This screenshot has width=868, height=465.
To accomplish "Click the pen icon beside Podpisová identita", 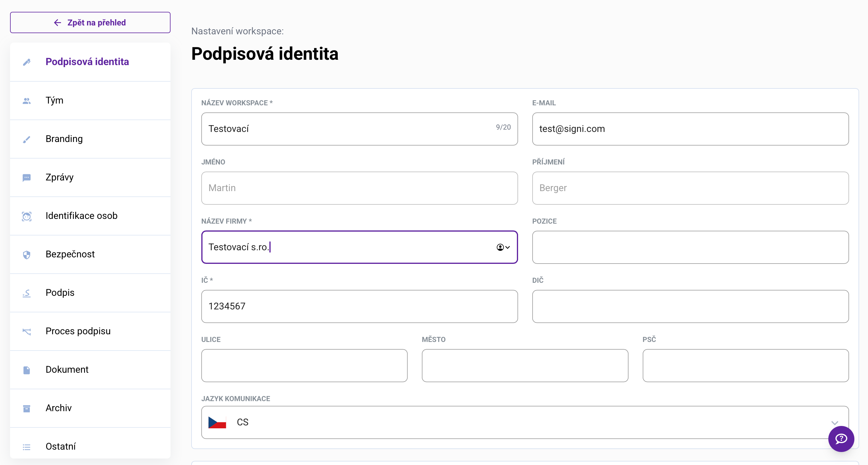I will click(27, 62).
